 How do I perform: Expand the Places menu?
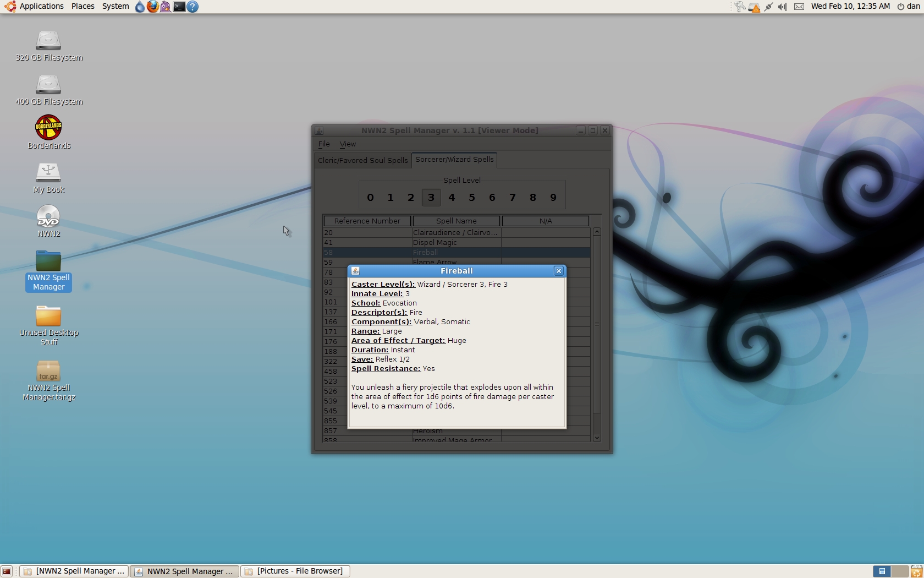coord(82,6)
